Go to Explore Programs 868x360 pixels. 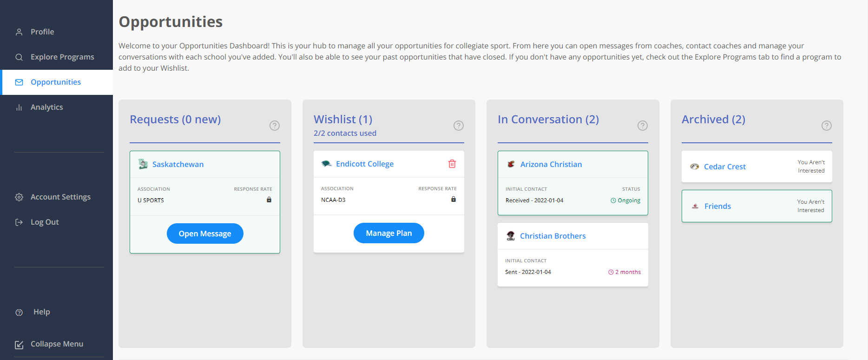pos(62,57)
